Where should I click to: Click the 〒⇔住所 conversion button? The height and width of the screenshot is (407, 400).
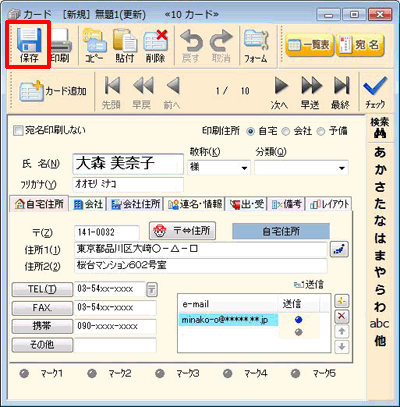(182, 231)
